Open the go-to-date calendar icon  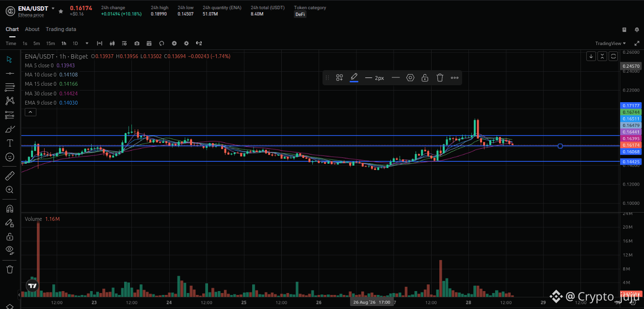[149, 43]
